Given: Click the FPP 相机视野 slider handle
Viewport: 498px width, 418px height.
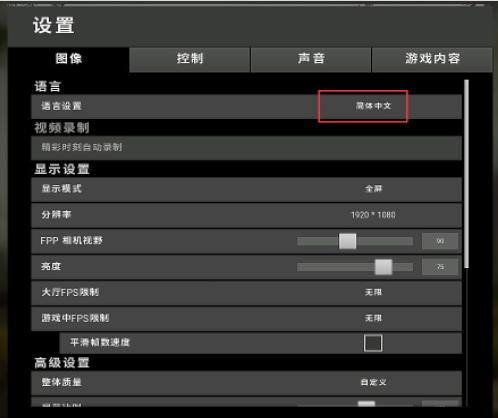Looking at the screenshot, I should click(347, 241).
